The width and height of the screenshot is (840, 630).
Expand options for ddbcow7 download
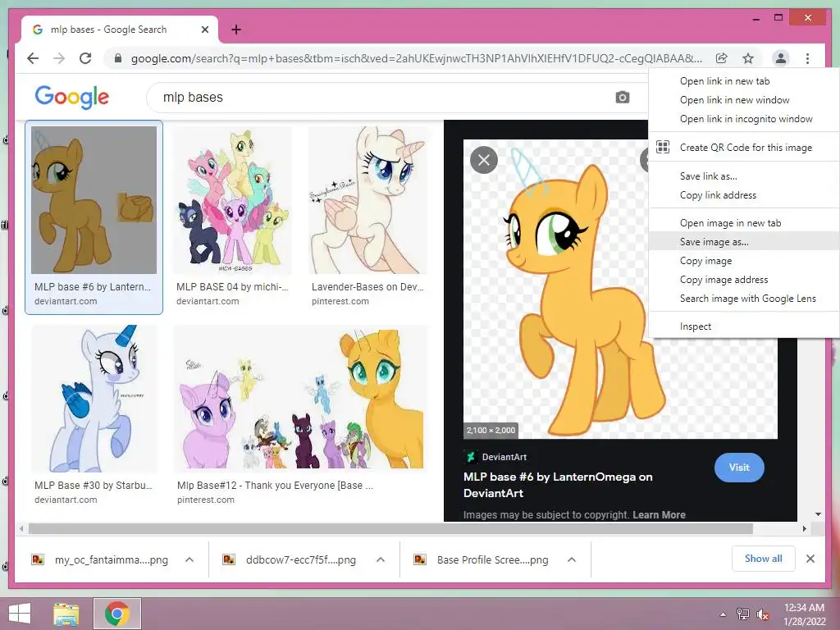point(381,559)
